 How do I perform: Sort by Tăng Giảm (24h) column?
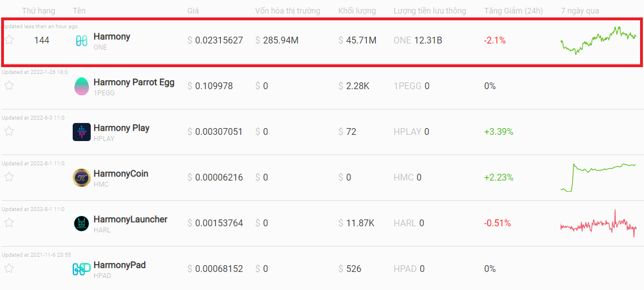click(513, 11)
